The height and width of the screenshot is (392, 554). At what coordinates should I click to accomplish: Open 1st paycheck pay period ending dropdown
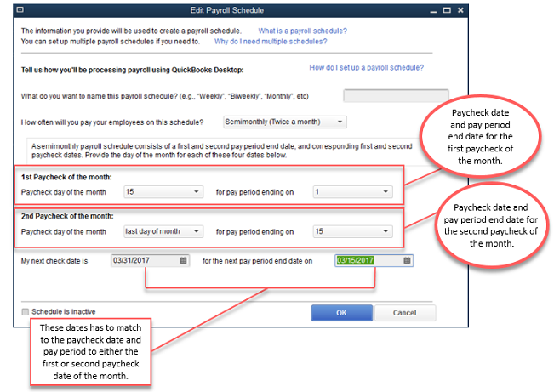[352, 192]
